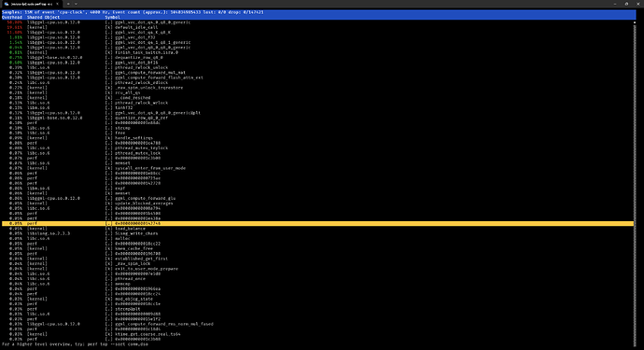Image resolution: width=644 pixels, height=350 pixels.
Task: Select the strcmp symbol row
Action: click(x=318, y=128)
